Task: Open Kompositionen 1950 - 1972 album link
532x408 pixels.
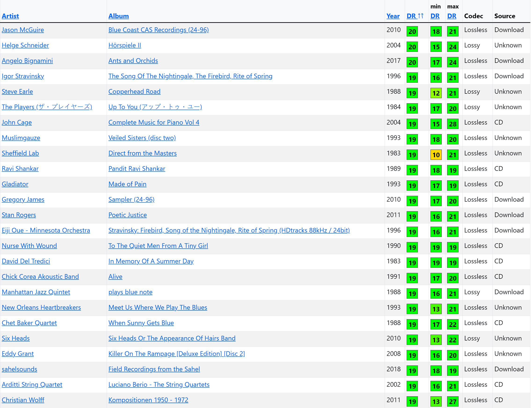Action: pyautogui.click(x=148, y=400)
